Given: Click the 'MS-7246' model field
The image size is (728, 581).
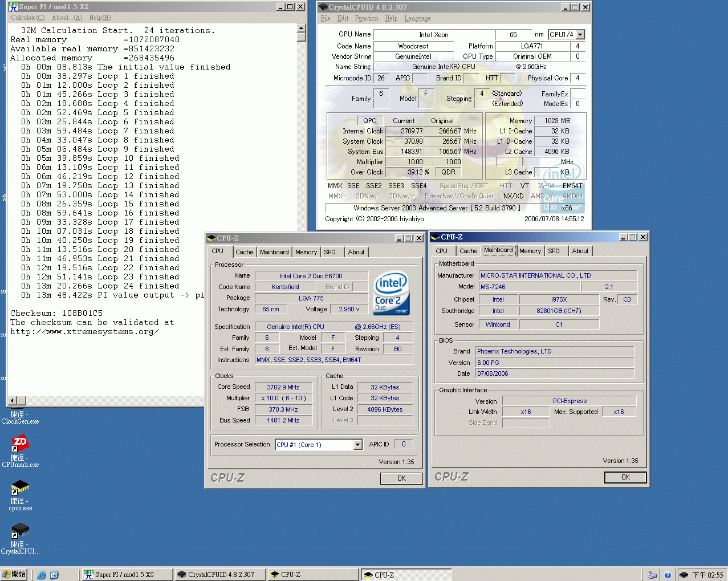Looking at the screenshot, I should tap(529, 287).
